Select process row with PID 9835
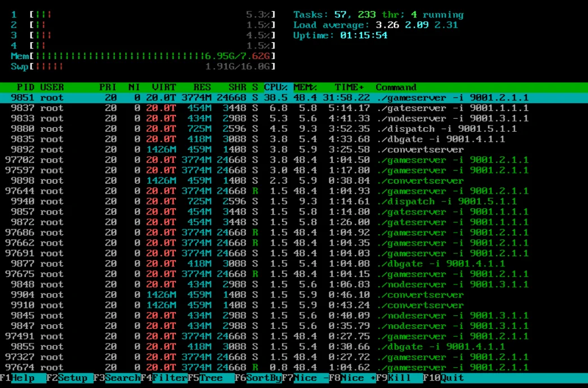 pos(294,139)
